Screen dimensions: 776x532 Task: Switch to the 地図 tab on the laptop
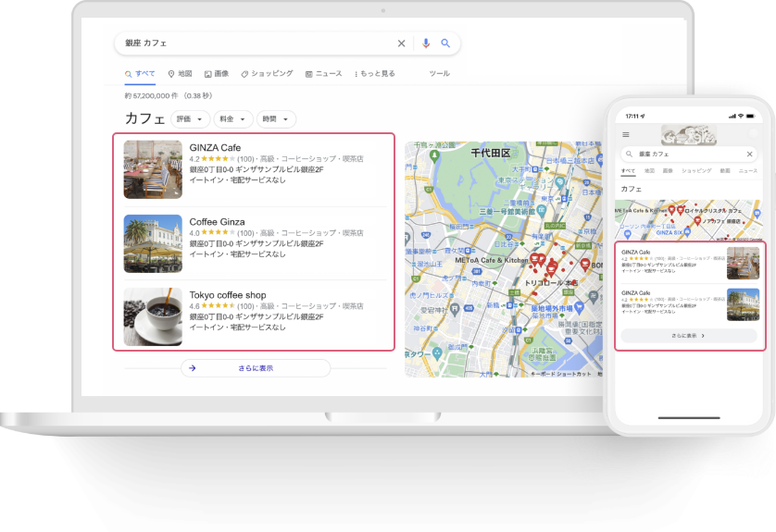(181, 74)
